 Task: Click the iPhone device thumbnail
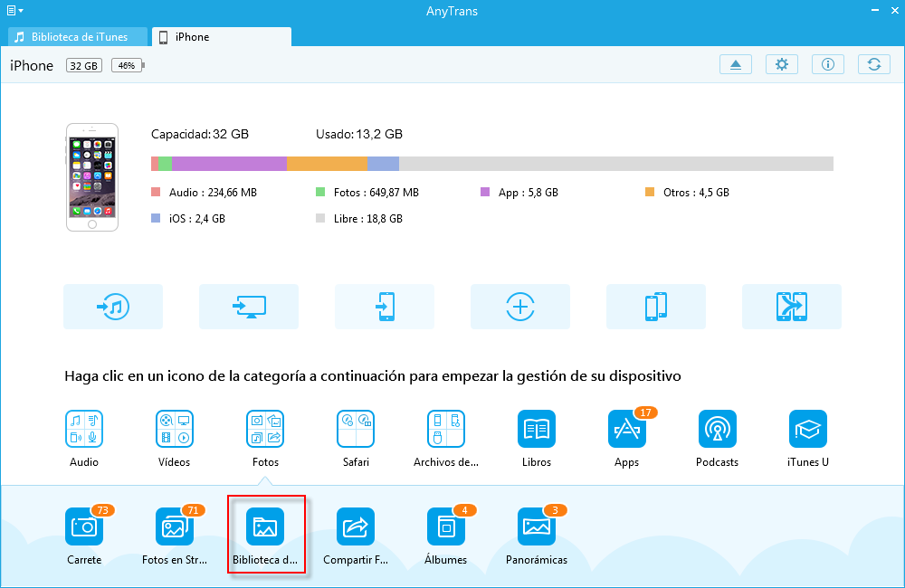point(91,177)
